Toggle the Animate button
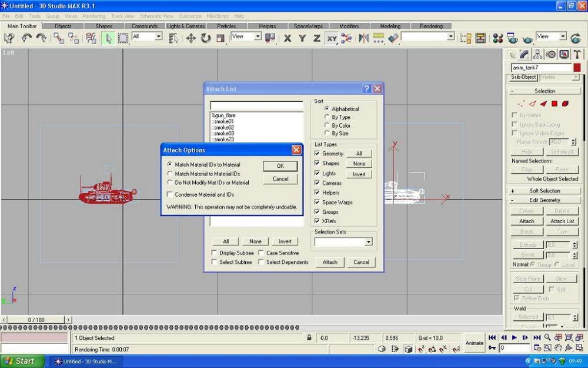The height and width of the screenshot is (368, 588). 475,343
